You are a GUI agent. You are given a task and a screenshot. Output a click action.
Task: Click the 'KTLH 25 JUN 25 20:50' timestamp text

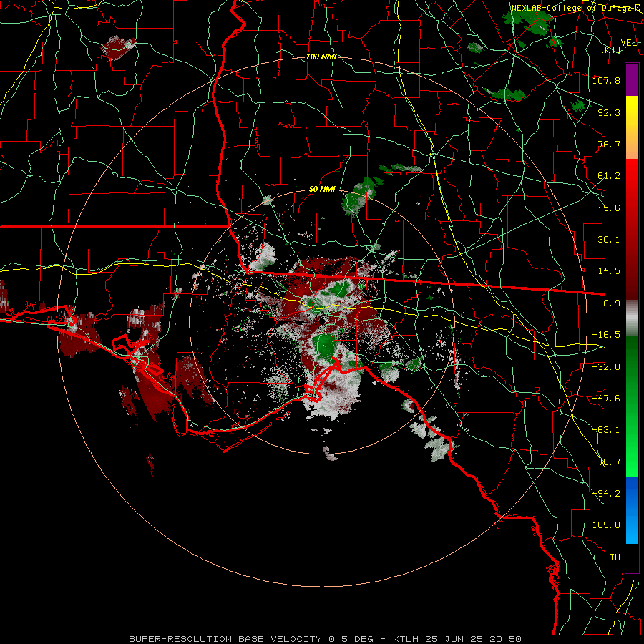[x=457, y=639]
